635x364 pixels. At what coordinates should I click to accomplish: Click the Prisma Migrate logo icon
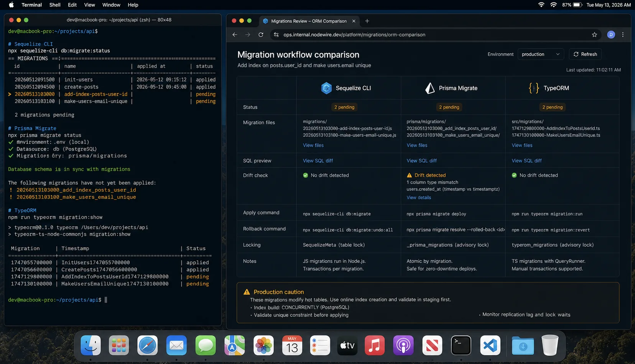(430, 88)
